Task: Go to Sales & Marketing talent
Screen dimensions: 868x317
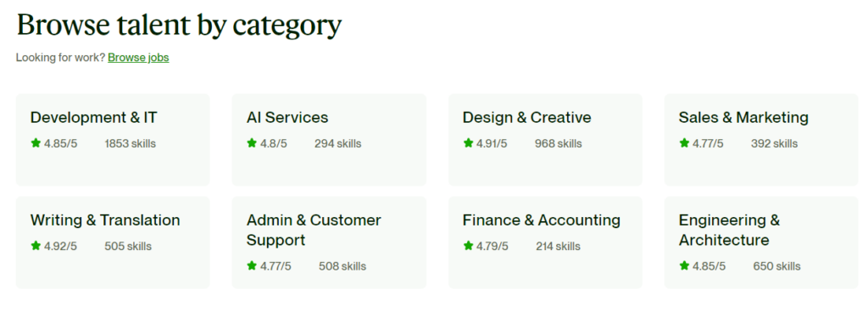Action: [x=743, y=117]
